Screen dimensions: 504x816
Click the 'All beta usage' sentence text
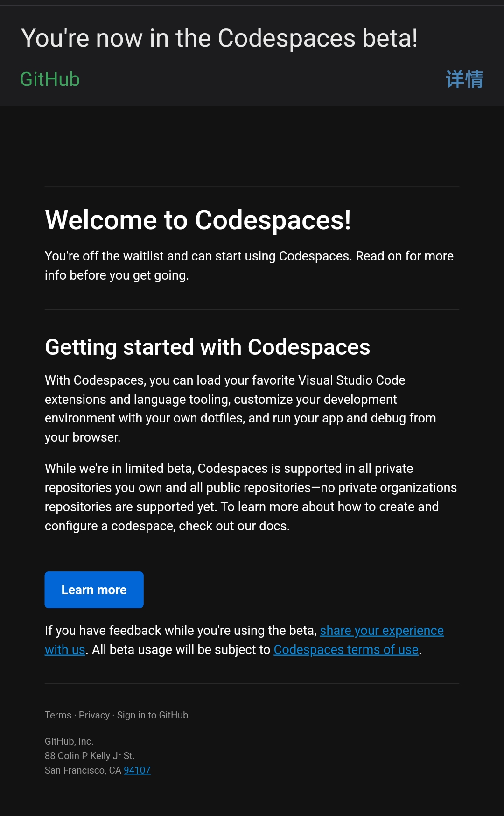coord(181,650)
